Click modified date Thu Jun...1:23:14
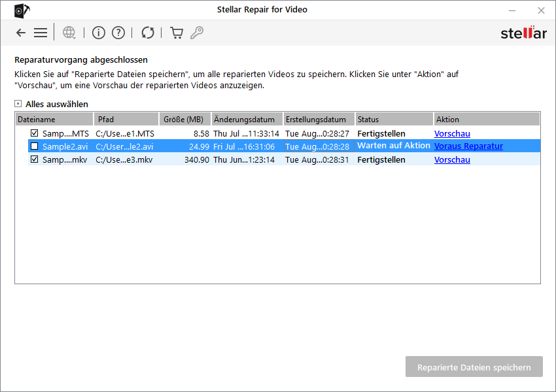The height and width of the screenshot is (392, 556). pyautogui.click(x=244, y=159)
